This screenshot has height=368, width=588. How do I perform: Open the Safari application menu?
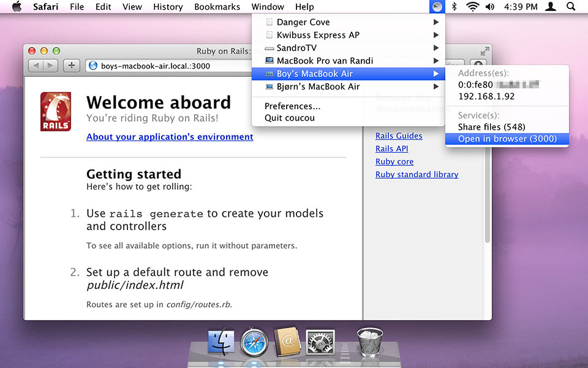pyautogui.click(x=45, y=7)
